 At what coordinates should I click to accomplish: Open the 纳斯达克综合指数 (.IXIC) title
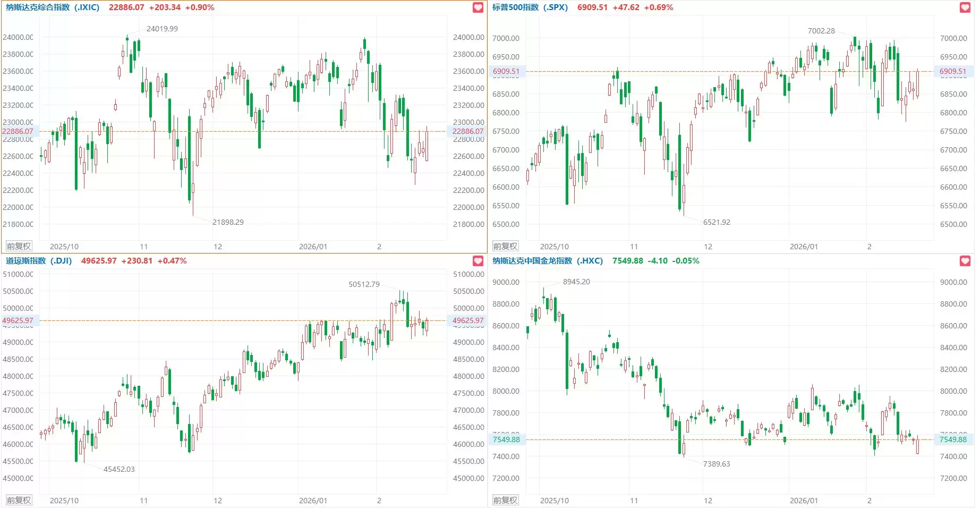click(53, 7)
